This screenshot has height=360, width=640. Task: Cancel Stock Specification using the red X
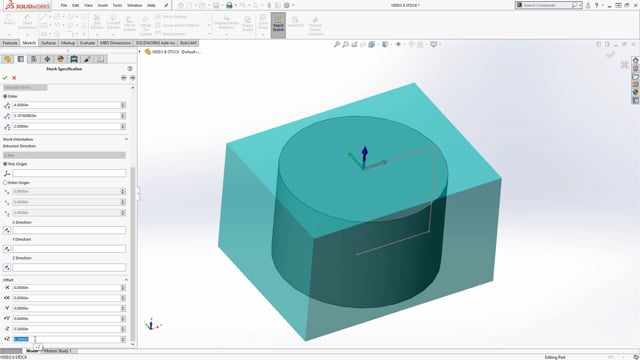(14, 78)
